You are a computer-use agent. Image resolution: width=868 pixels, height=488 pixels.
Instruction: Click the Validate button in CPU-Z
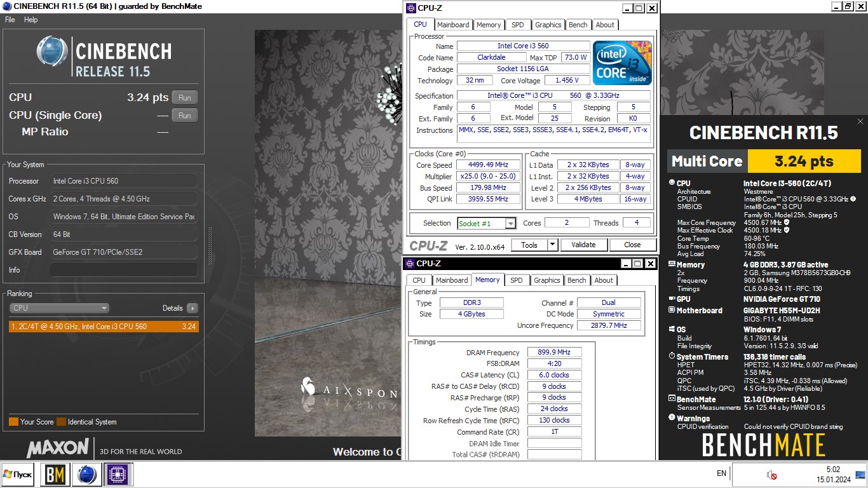[583, 245]
